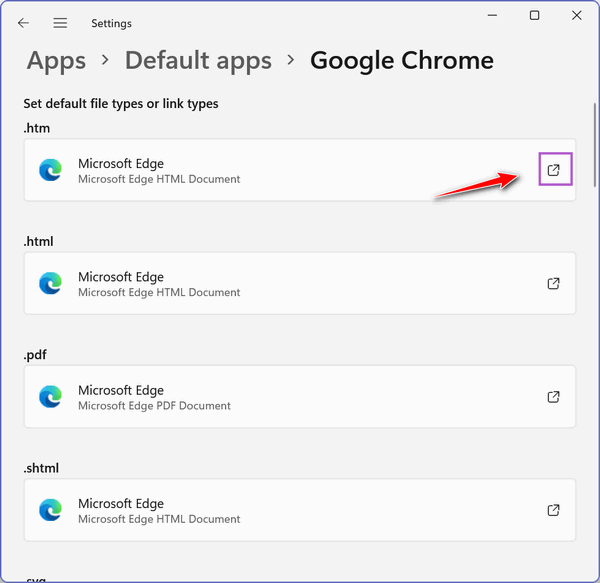Navigate to Apps breadcrumb

click(x=56, y=60)
